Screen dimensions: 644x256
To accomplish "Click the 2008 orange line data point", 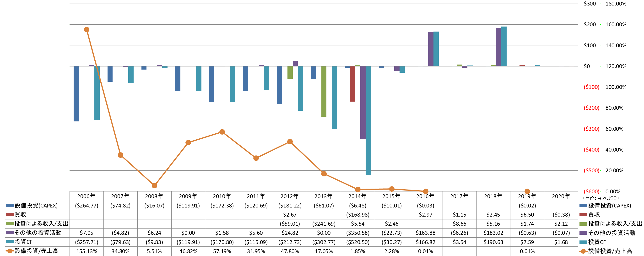I will (154, 185).
